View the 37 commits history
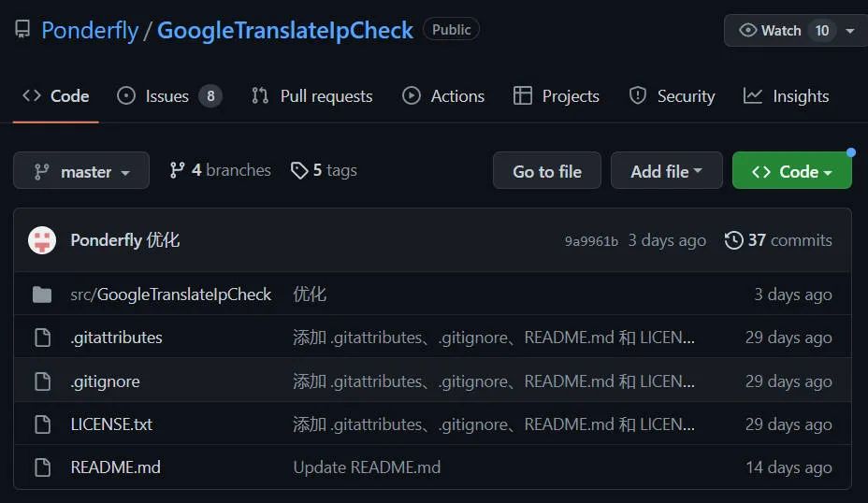Image resolution: width=868 pixels, height=503 pixels. [x=778, y=240]
